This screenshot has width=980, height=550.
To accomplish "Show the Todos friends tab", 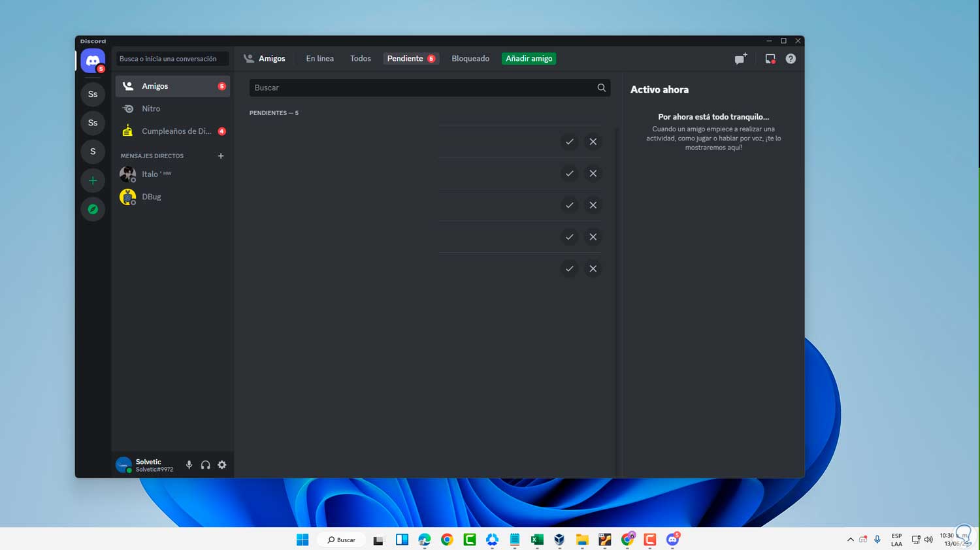I will 361,59.
